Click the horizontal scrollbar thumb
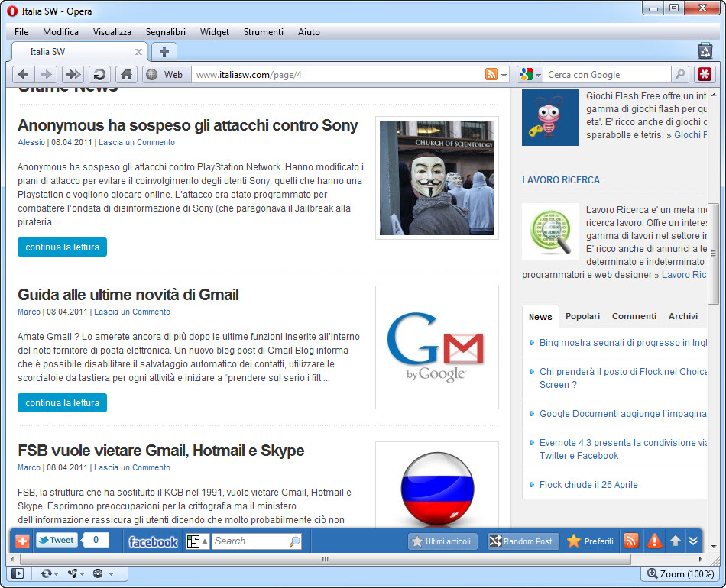Screen dimensions: 726x588 [326, 559]
